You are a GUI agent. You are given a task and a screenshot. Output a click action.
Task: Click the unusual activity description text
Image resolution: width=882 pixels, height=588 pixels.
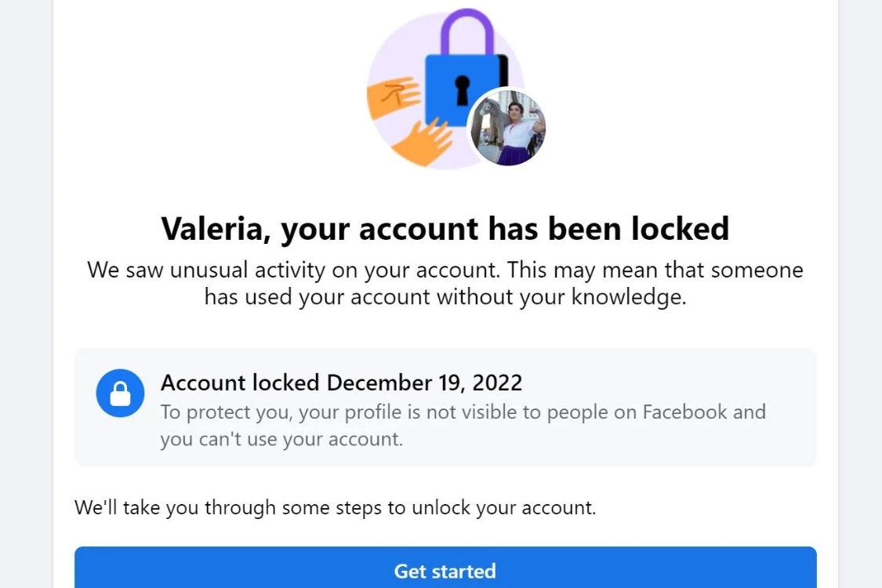tap(445, 282)
